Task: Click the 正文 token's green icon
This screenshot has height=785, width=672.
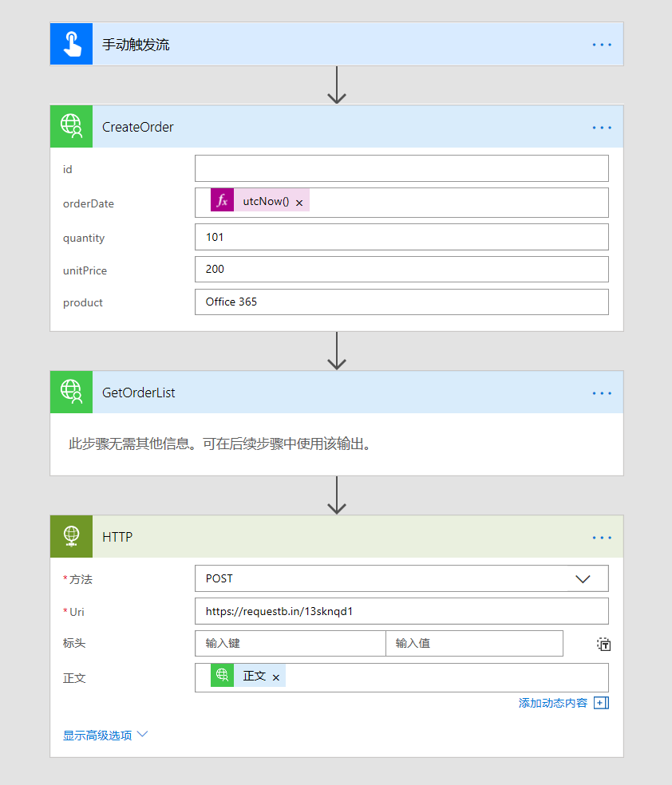Action: tap(222, 676)
